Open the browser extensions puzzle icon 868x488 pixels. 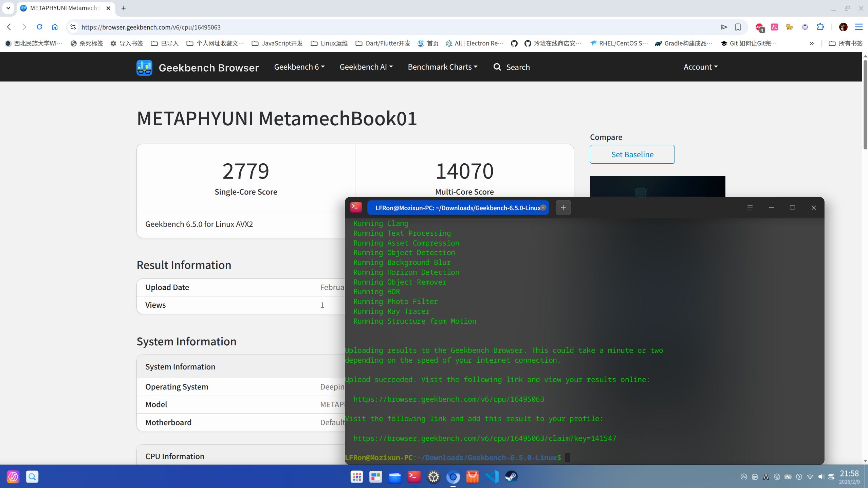(x=820, y=27)
